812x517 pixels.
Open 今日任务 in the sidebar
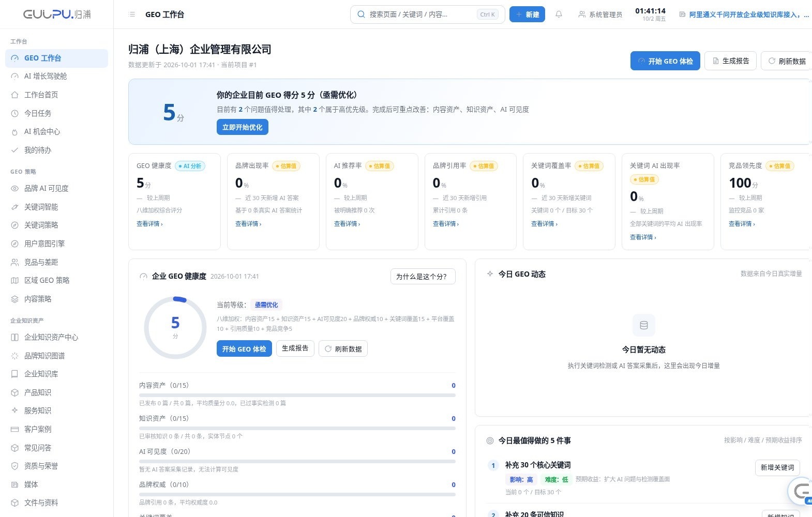(x=56, y=113)
